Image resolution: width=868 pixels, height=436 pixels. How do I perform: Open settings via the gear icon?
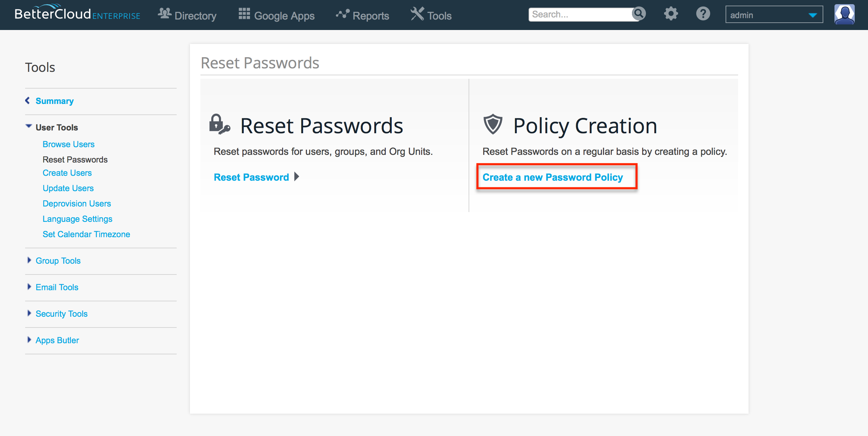pos(671,14)
